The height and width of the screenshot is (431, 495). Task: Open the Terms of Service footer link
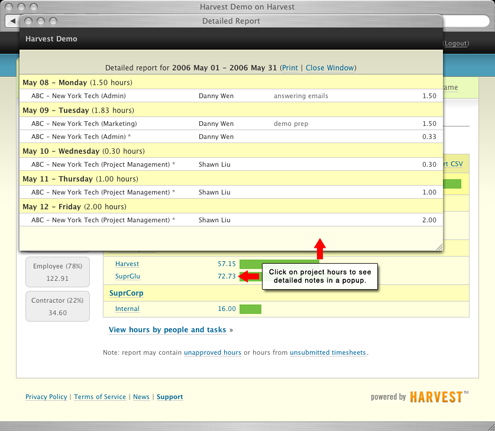tap(100, 397)
